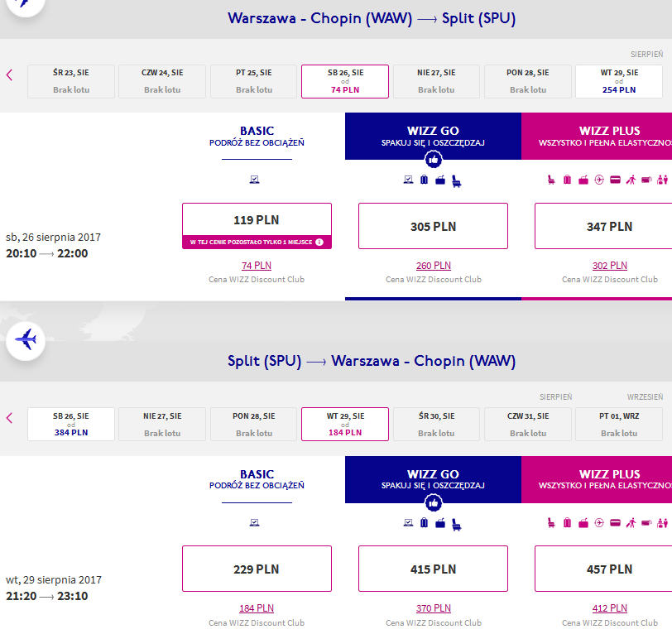Screen dimensions: 672x634
Task: Click the blue suitcase icon under return WIZZ GO
Action: click(x=424, y=522)
